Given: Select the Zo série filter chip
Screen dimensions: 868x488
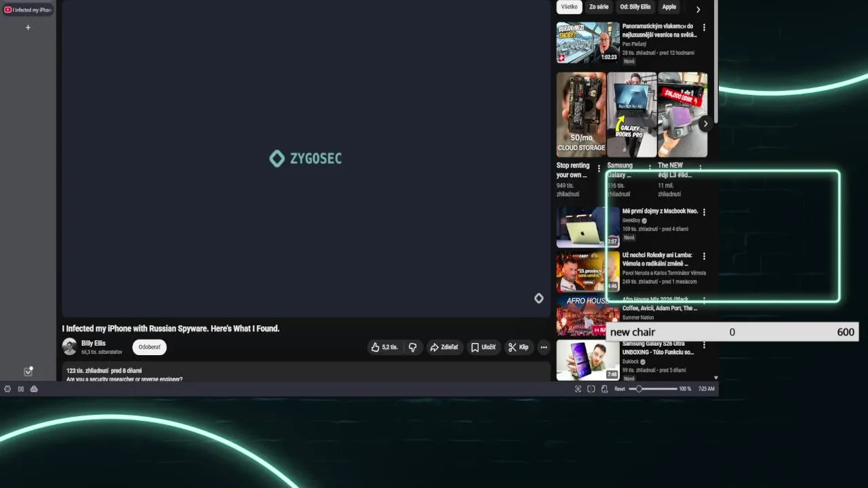Looking at the screenshot, I should [x=599, y=7].
